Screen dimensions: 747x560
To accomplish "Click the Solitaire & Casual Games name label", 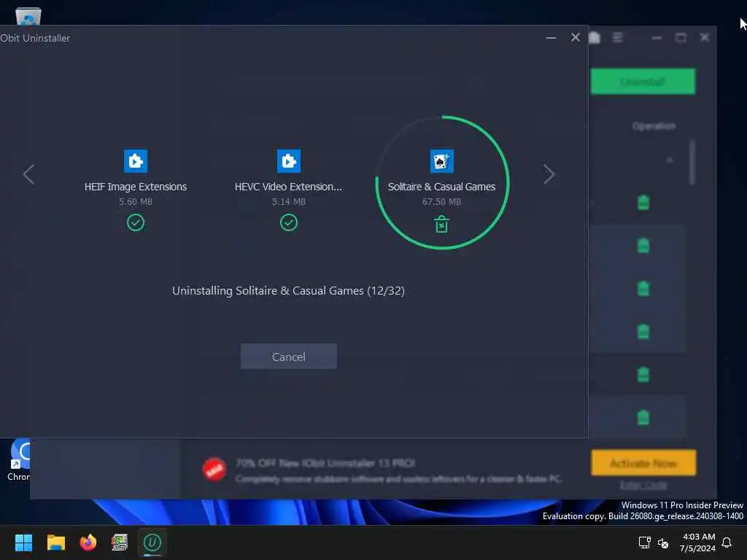I will [441, 187].
